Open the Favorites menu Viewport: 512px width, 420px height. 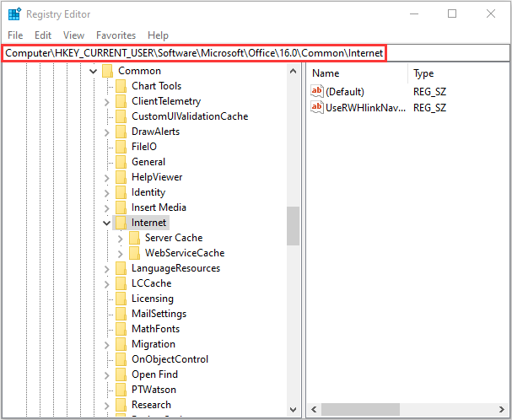tap(116, 35)
